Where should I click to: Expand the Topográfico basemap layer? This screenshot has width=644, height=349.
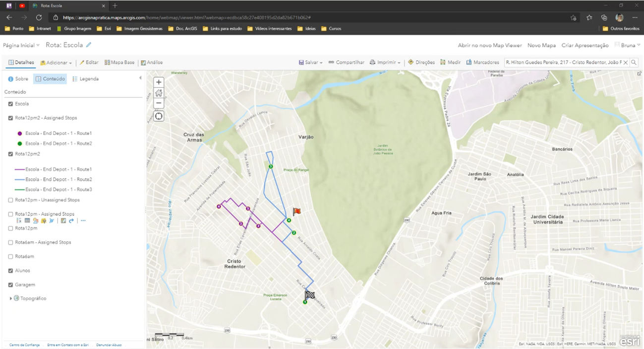pos(10,299)
